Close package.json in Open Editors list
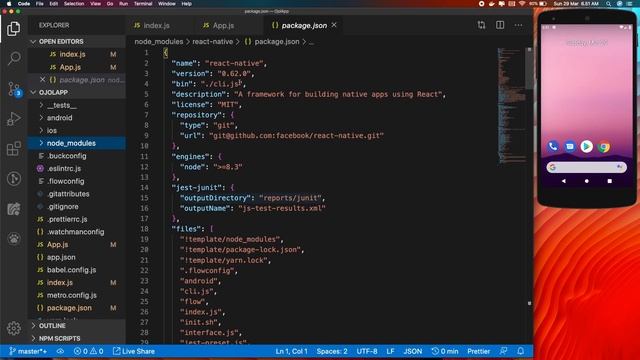Viewport: 640px width, 360px height. click(x=42, y=80)
